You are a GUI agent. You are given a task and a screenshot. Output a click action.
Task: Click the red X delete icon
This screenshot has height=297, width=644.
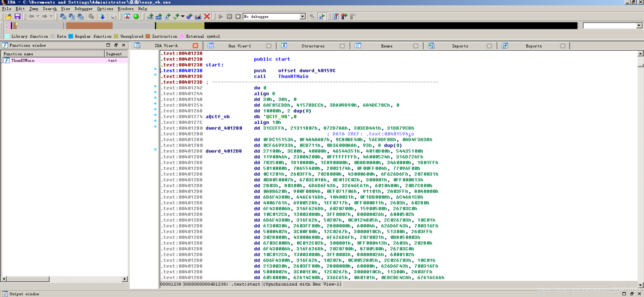[207, 17]
